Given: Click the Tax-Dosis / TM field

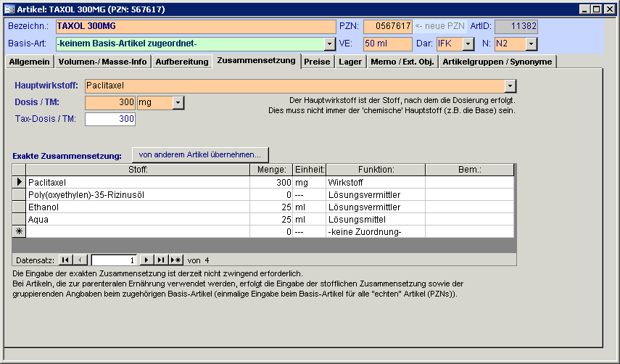Looking at the screenshot, I should (110, 119).
